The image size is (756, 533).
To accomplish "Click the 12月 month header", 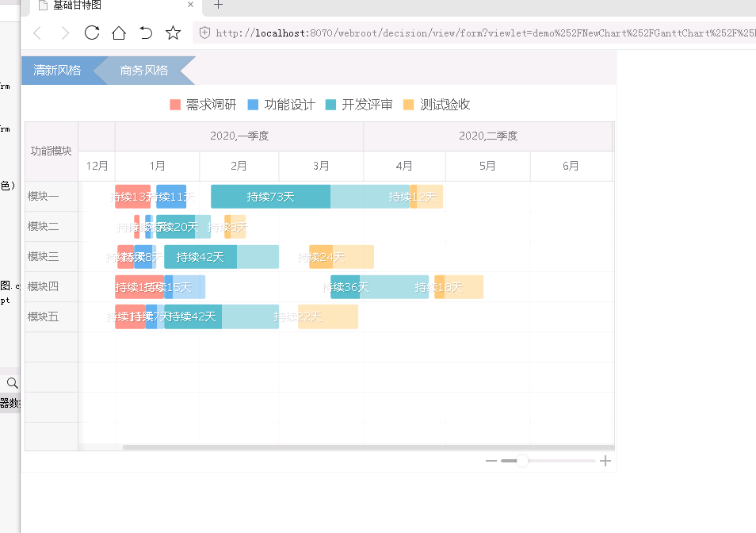I will point(97,167).
